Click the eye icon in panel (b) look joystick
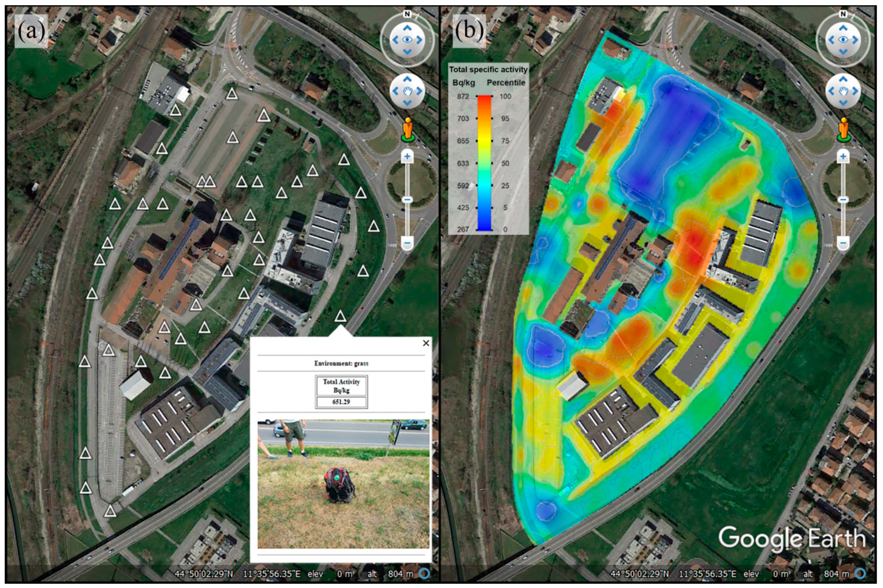Viewport: 883px width, 588px height. [x=843, y=39]
